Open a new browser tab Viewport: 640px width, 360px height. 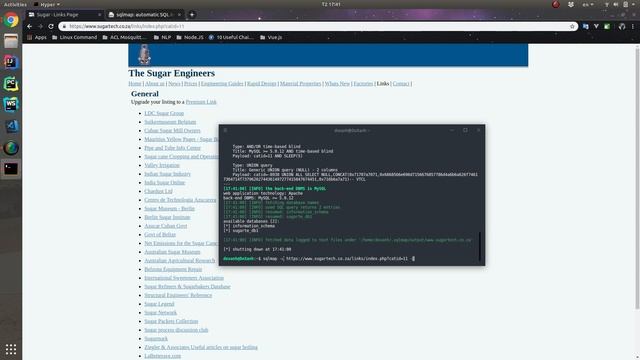click(191, 15)
